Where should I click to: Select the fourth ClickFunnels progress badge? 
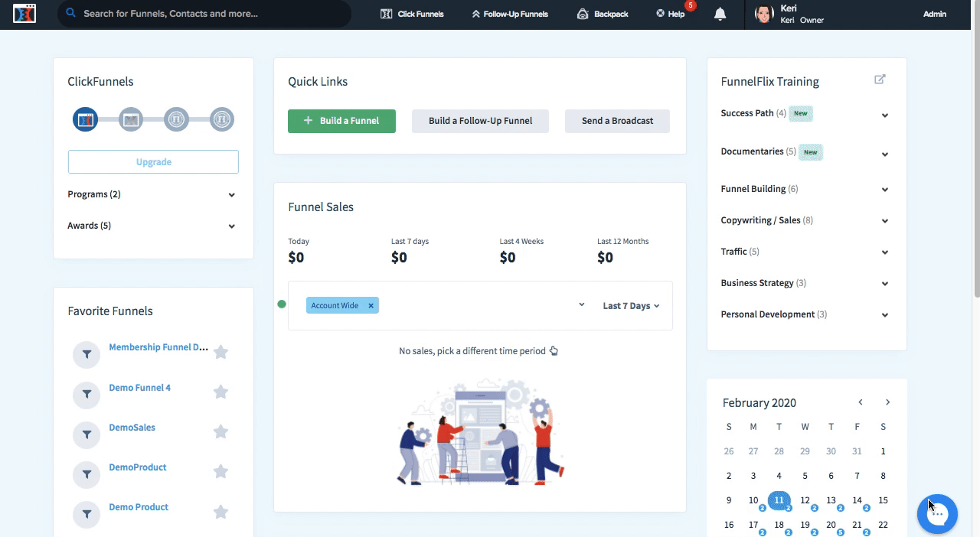point(222,119)
